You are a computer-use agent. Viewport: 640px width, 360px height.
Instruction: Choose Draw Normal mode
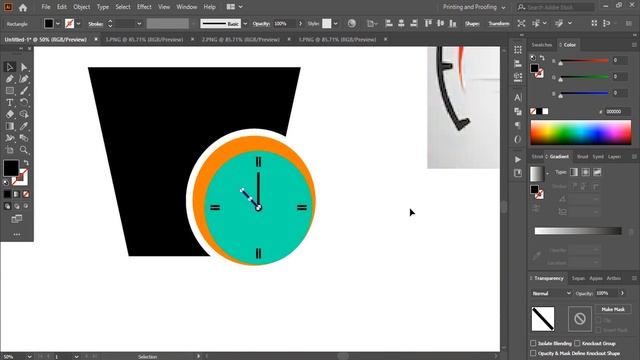tap(7, 207)
